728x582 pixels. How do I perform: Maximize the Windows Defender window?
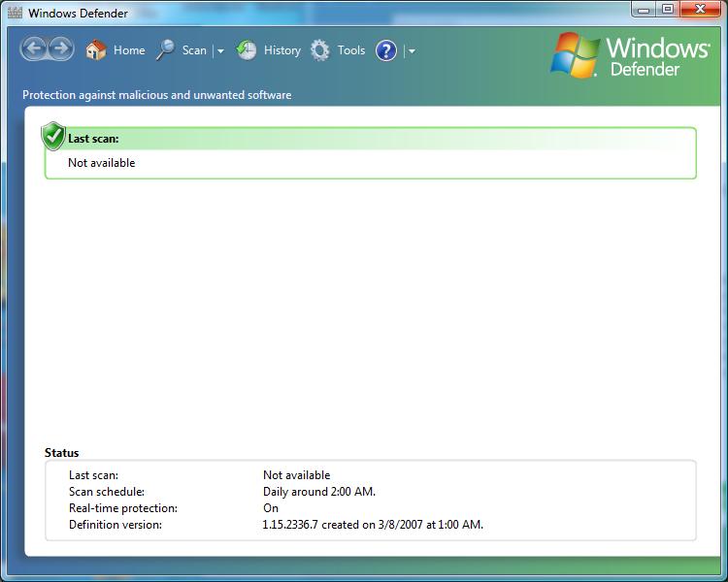[668, 10]
